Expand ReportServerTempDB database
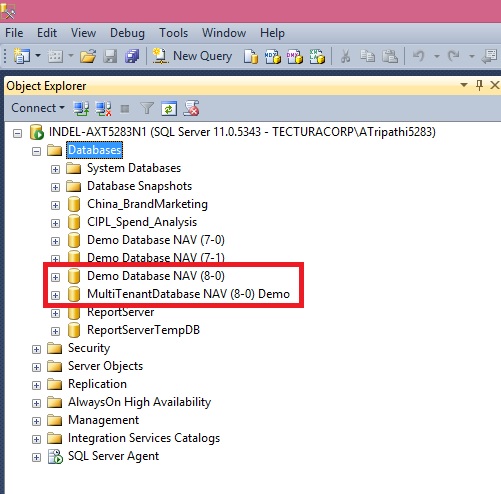The width and height of the screenshot is (501, 494). point(55,332)
